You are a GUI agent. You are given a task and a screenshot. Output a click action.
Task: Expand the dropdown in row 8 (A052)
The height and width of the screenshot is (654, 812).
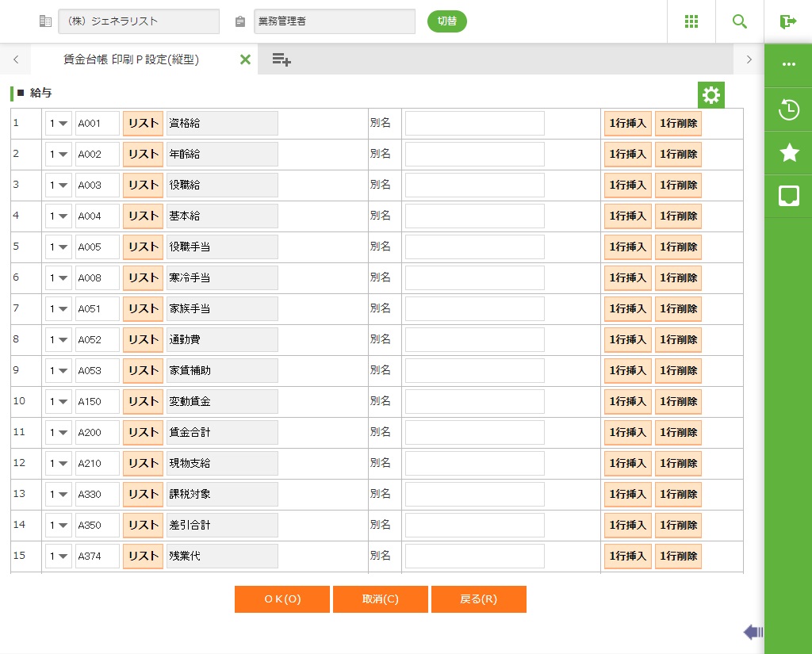(x=59, y=340)
